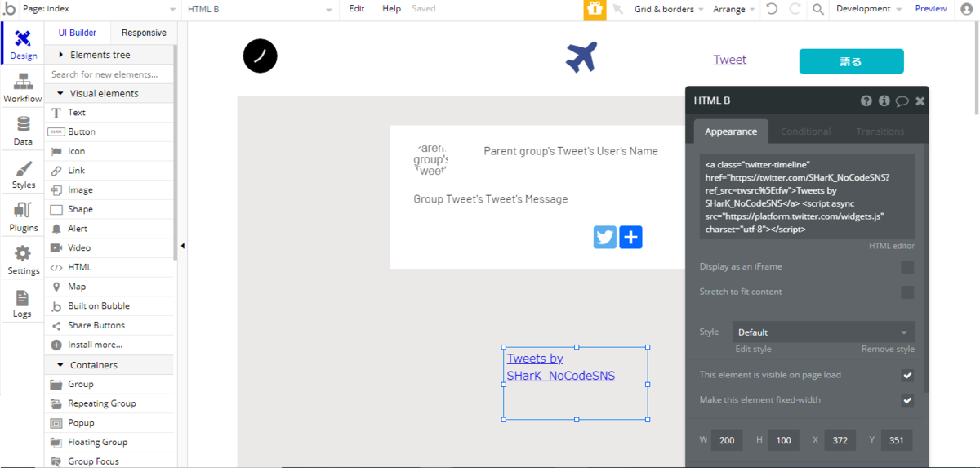This screenshot has height=468, width=980.
Task: Click the teal 語る button on canvas
Action: pyautogui.click(x=851, y=61)
